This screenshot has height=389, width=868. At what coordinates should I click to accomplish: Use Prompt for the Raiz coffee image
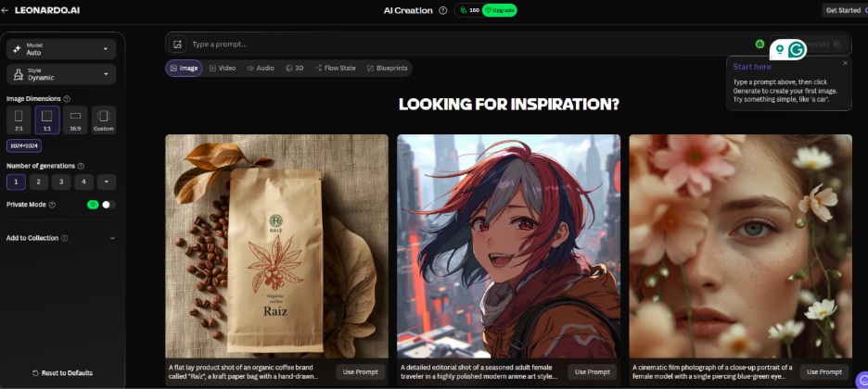(x=361, y=372)
